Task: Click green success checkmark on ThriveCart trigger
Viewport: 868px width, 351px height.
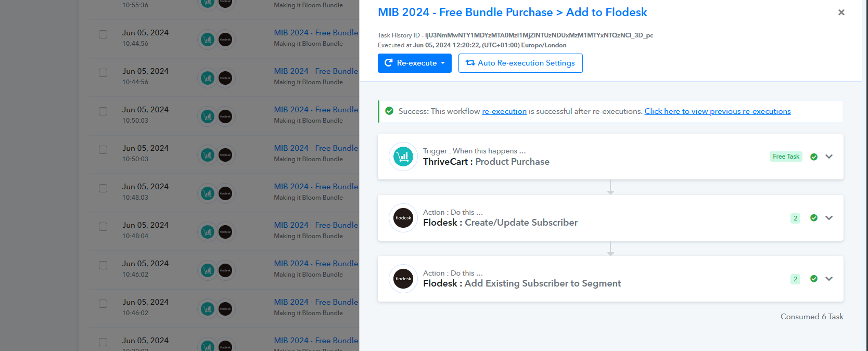Action: 814,157
